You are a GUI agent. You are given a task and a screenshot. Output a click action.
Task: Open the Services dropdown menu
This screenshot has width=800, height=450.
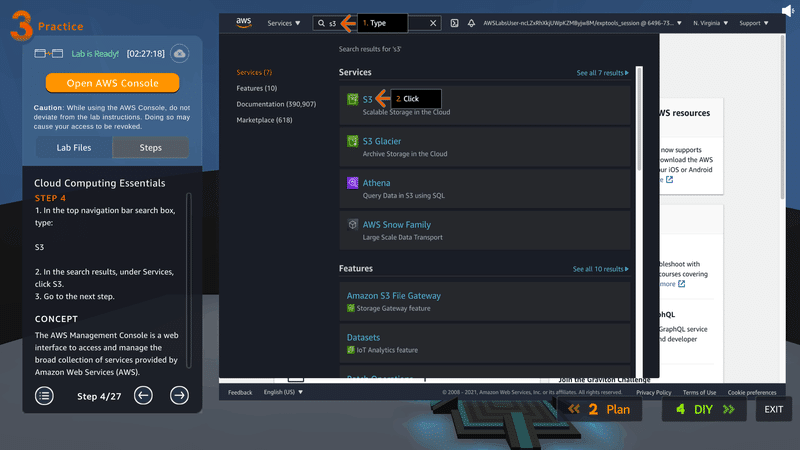pos(284,23)
